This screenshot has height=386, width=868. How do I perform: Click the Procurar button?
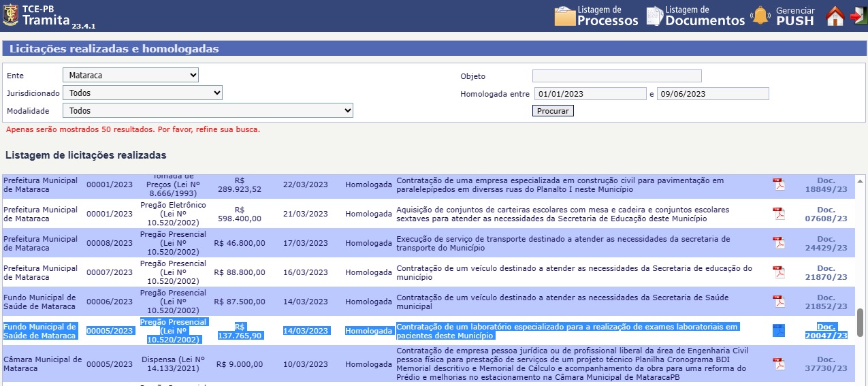click(x=553, y=111)
